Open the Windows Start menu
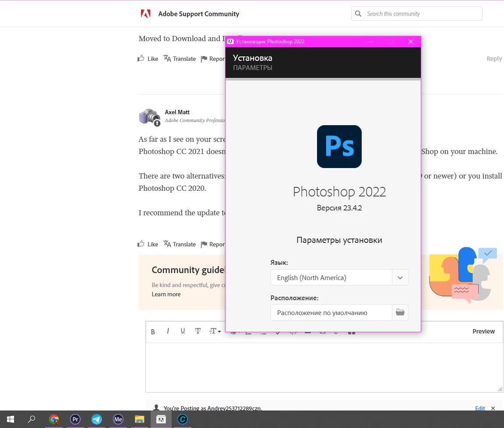This screenshot has width=504, height=428. point(10,419)
